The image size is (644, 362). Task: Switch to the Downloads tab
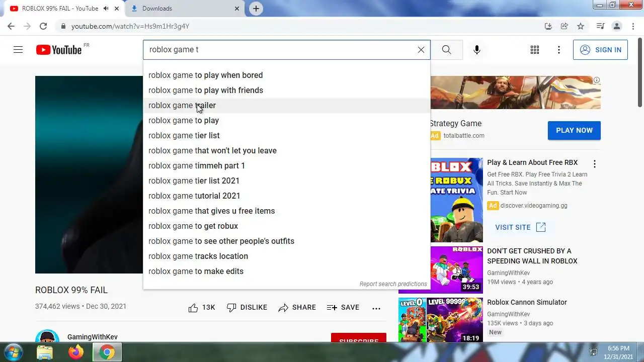pyautogui.click(x=184, y=9)
